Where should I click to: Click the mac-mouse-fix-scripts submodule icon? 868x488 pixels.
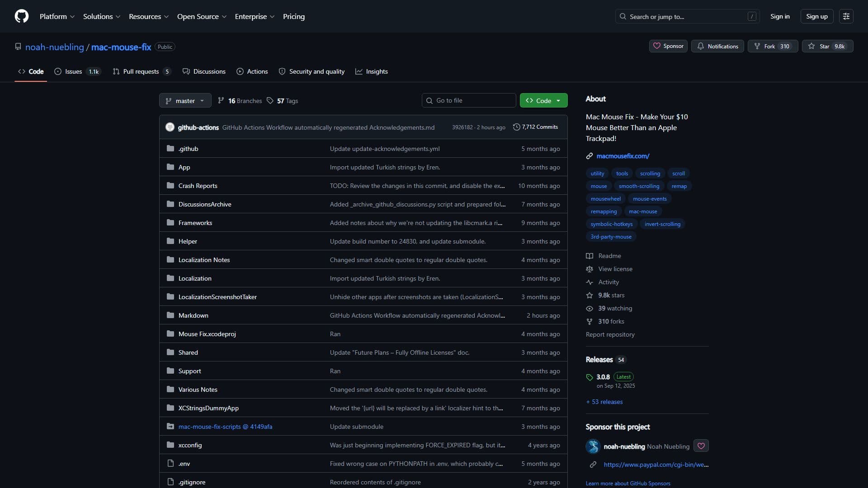170,427
